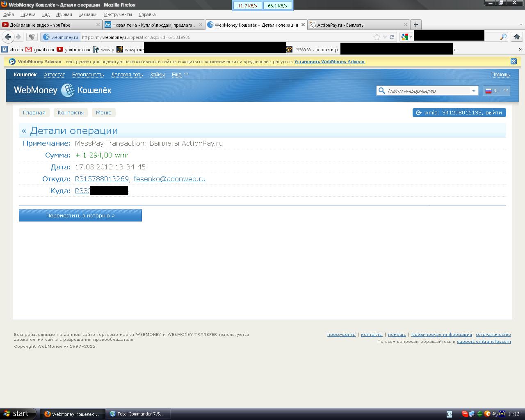Open the Файл menu
Screen dimensions: 525x420
9,14
